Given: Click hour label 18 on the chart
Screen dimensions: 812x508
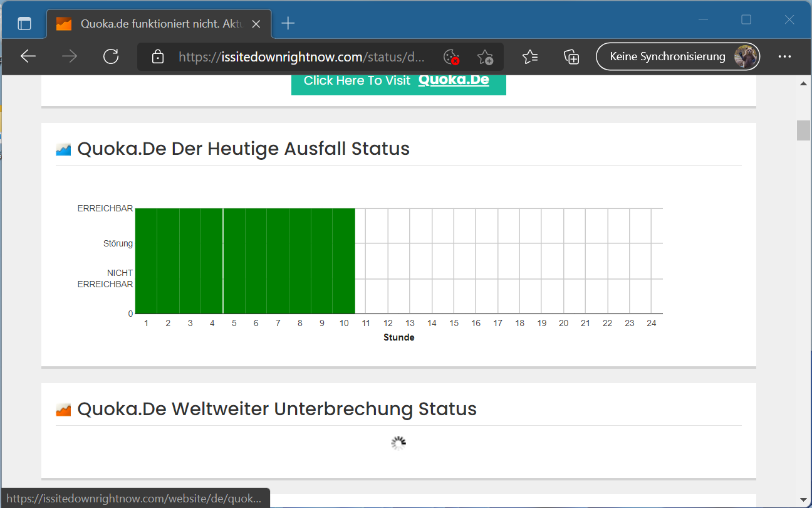Looking at the screenshot, I should 520,324.
